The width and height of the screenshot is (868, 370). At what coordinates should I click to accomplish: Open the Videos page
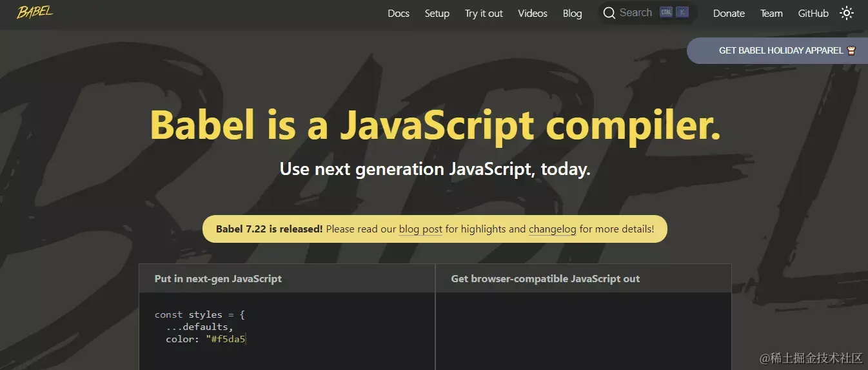[533, 14]
